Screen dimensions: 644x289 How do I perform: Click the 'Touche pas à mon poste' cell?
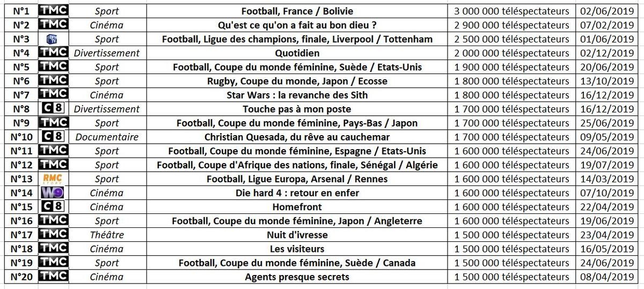[297, 109]
